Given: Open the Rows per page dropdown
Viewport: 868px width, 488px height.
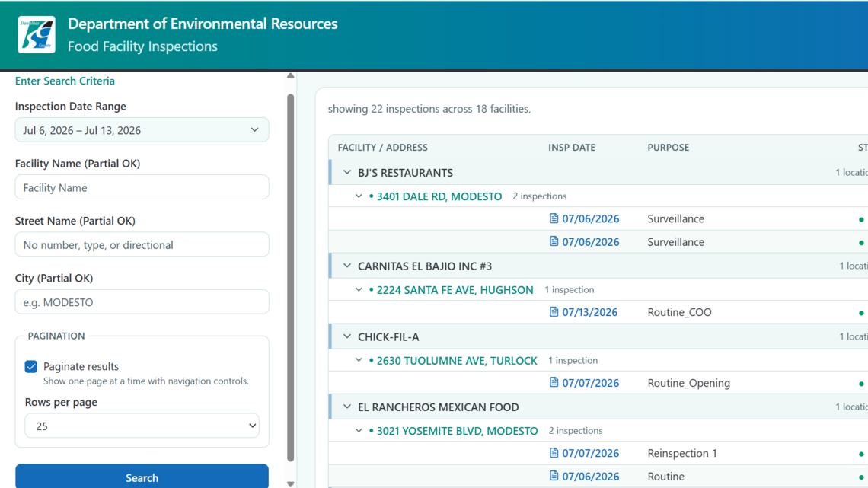Looking at the screenshot, I should pos(142,426).
